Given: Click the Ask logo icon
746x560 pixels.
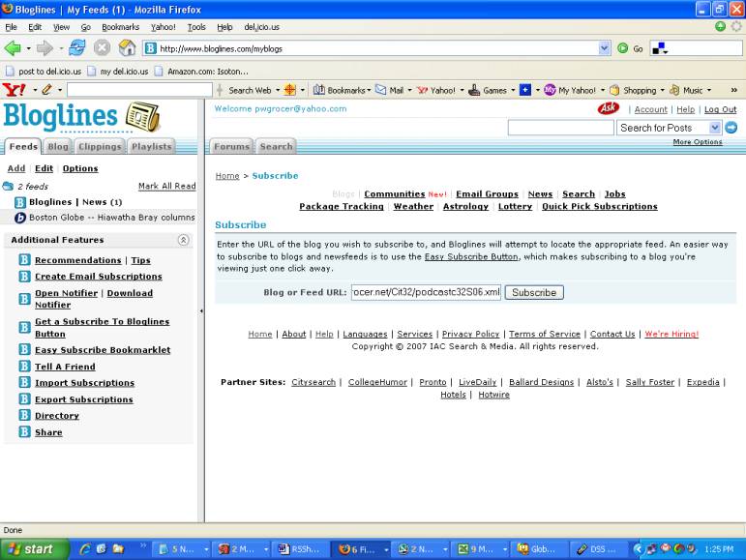Looking at the screenshot, I should point(609,108).
